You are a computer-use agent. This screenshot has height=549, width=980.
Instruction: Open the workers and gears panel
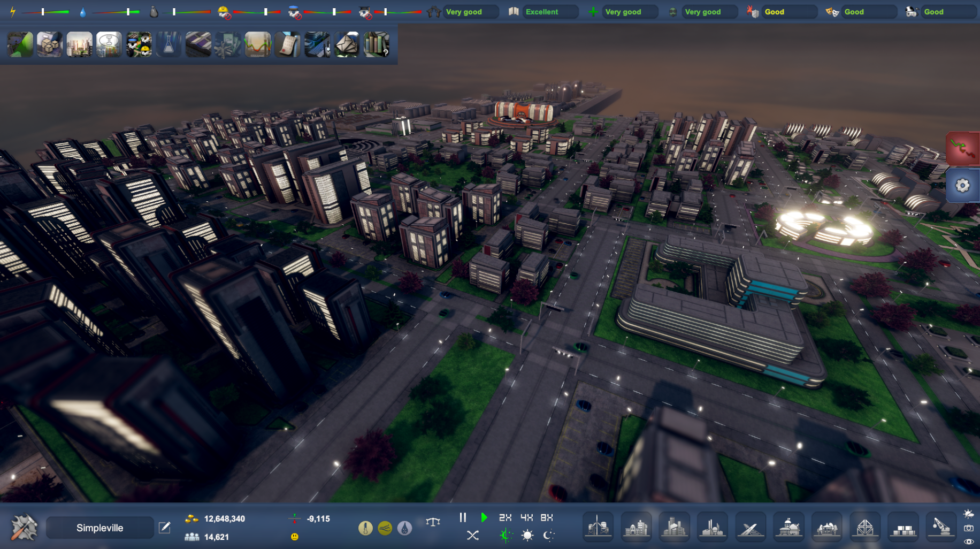pyautogui.click(x=139, y=44)
